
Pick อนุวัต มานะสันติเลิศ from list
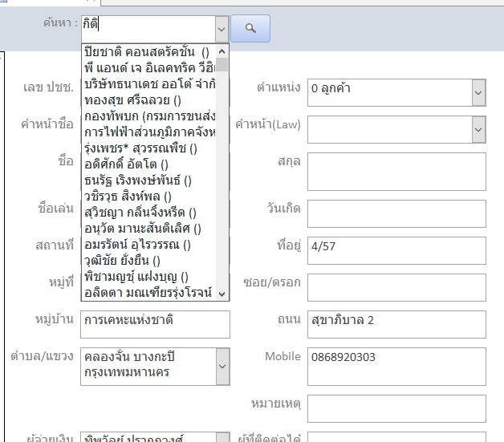click(x=149, y=229)
